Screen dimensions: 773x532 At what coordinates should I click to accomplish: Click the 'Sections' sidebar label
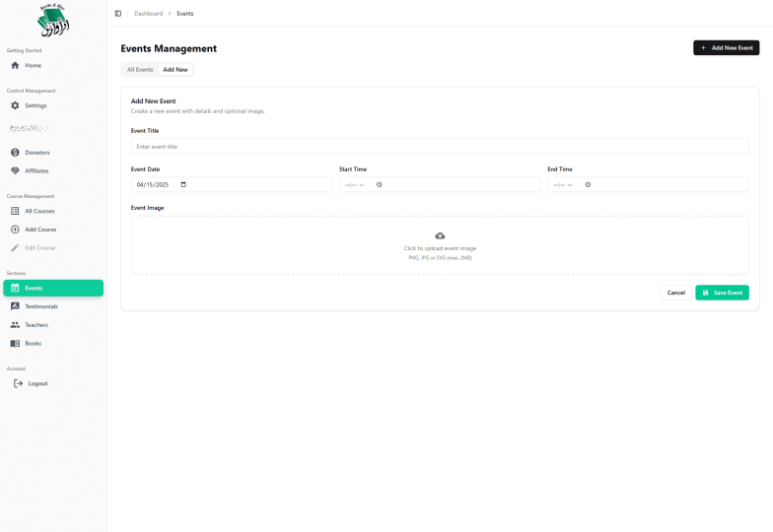click(x=16, y=273)
